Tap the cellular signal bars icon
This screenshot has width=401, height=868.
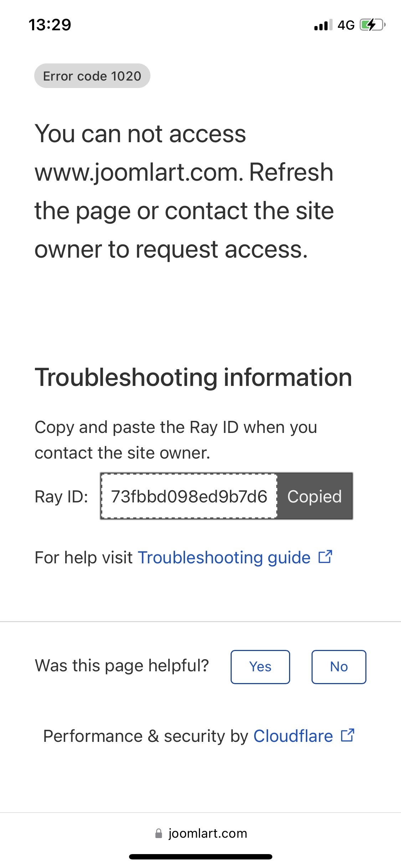pos(323,25)
